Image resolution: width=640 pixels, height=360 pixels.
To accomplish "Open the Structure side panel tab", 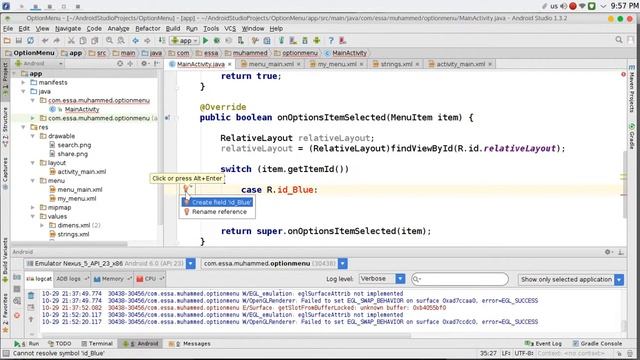I will pos(5,127).
